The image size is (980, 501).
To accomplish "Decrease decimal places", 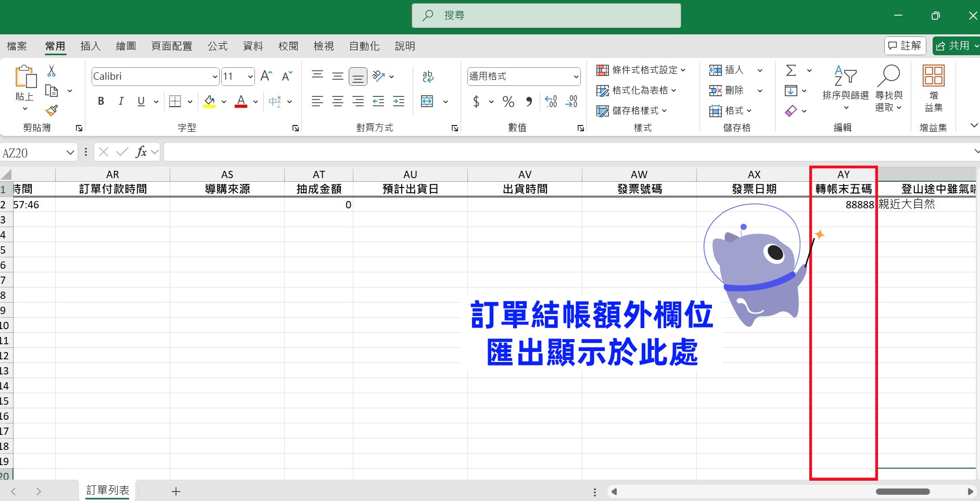I will (x=571, y=101).
